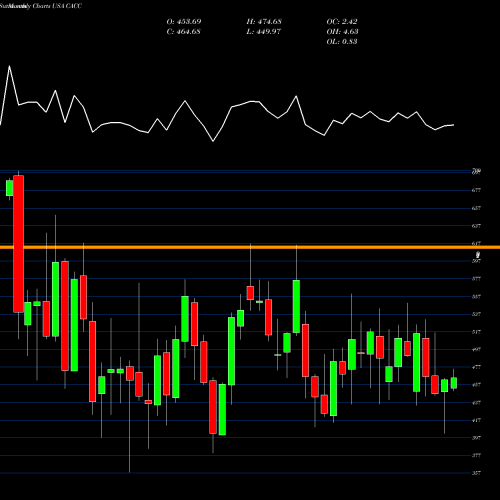Click the 437 price axis label
This screenshot has height=500, width=500.
[476, 403]
